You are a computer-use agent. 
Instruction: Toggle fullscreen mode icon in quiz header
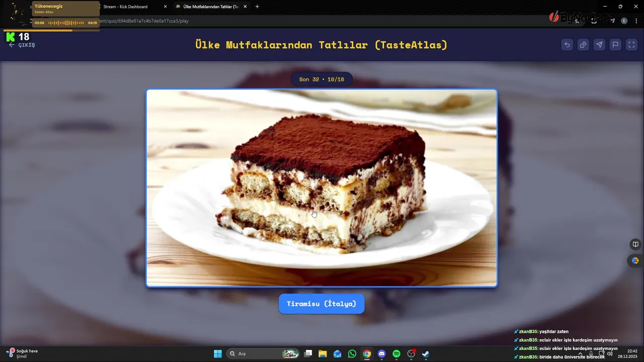631,45
